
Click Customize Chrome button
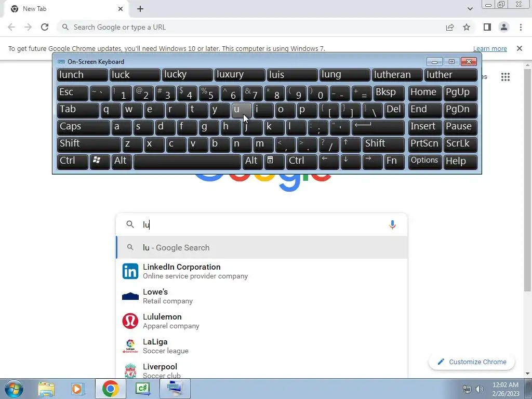point(472,362)
